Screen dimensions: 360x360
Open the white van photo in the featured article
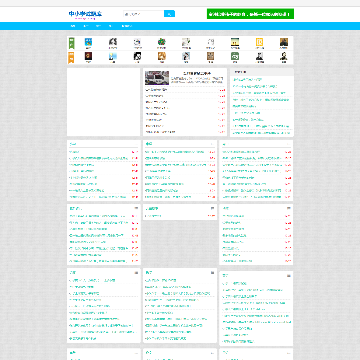[x=157, y=78]
